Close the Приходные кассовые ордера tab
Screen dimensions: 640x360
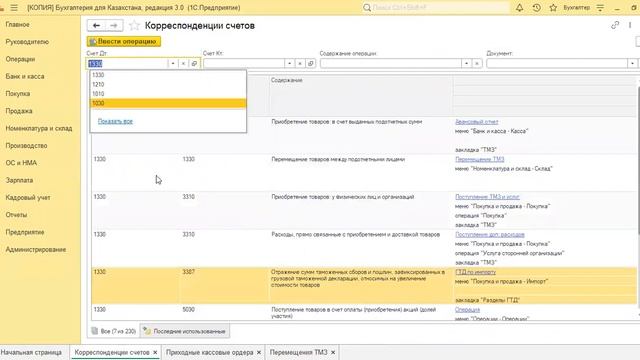(x=259, y=352)
